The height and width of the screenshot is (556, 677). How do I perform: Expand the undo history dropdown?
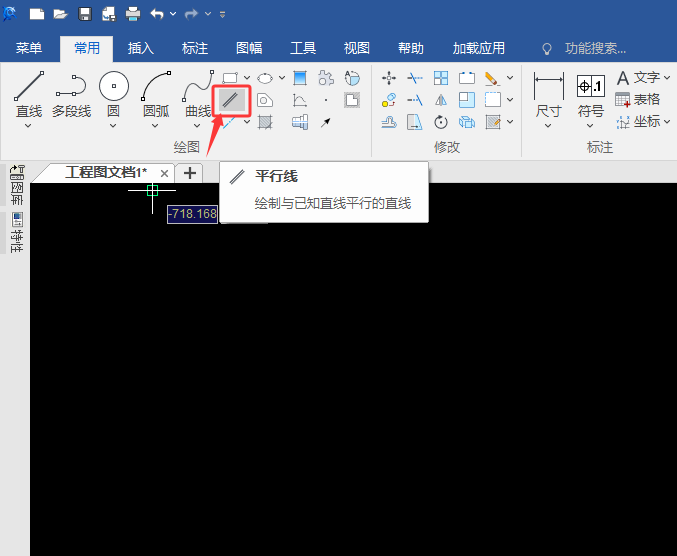173,14
